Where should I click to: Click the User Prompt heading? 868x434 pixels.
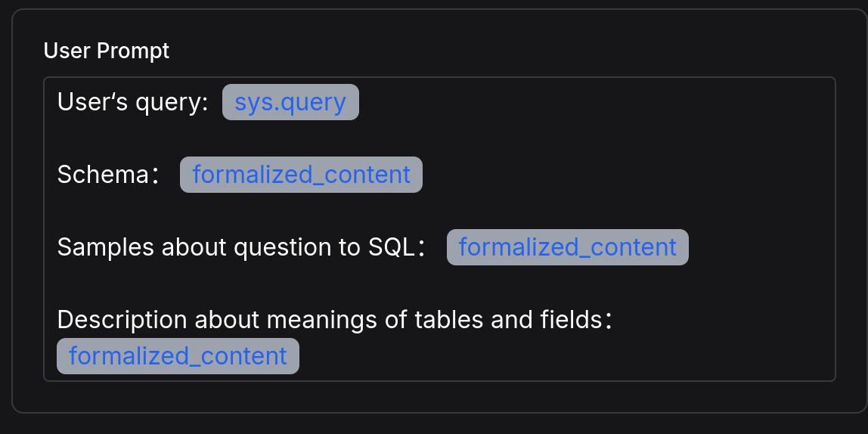tap(107, 51)
